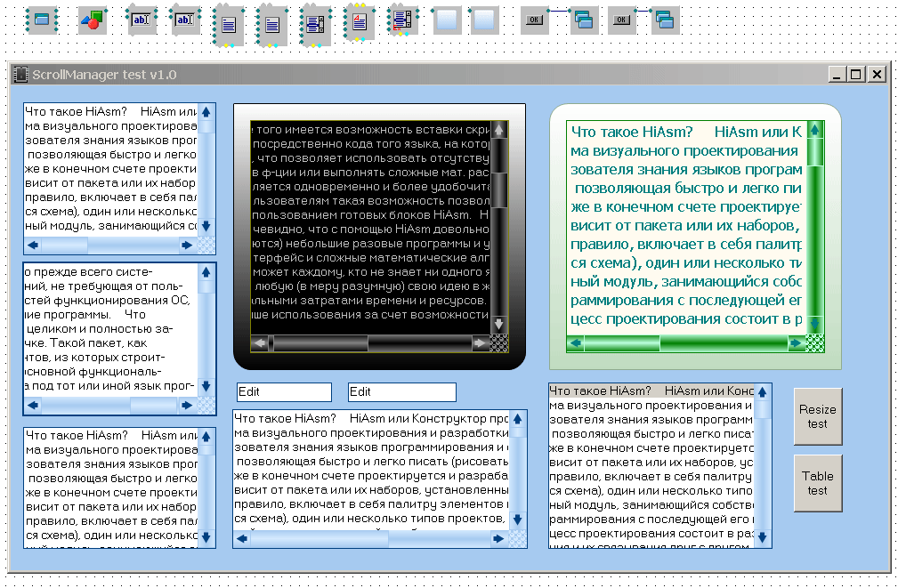Image resolution: width=898 pixels, height=588 pixels.
Task: Select the list component marked with red Ex
Action: (x=402, y=21)
